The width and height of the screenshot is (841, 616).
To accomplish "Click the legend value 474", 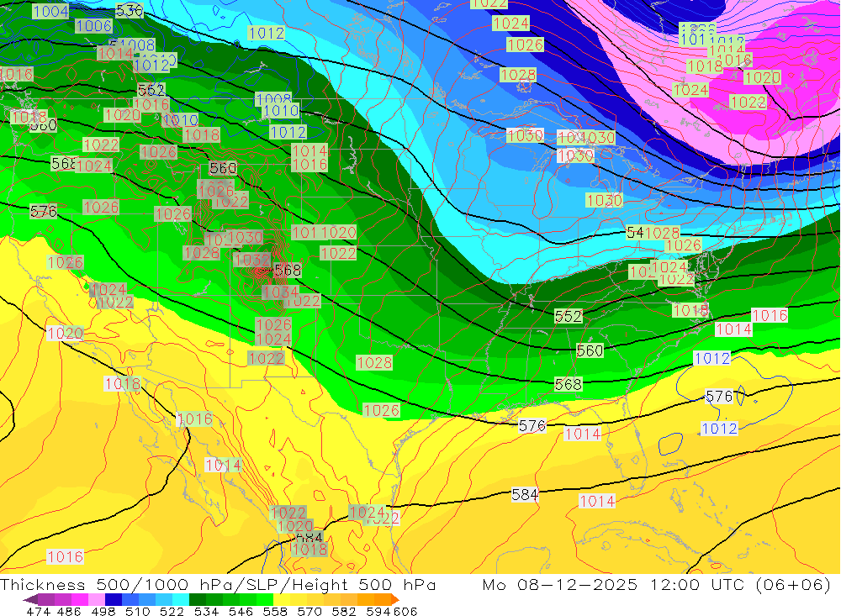I will (x=39, y=611).
